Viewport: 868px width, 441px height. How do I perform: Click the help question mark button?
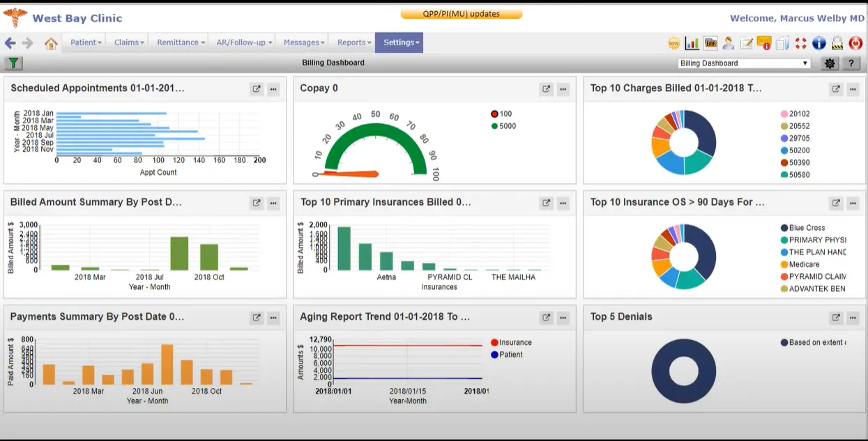850,63
